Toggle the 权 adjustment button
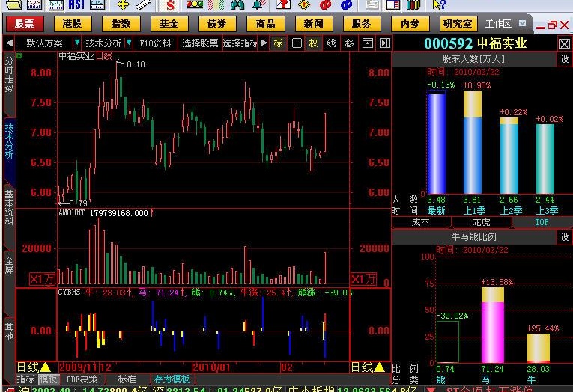 [x=314, y=43]
